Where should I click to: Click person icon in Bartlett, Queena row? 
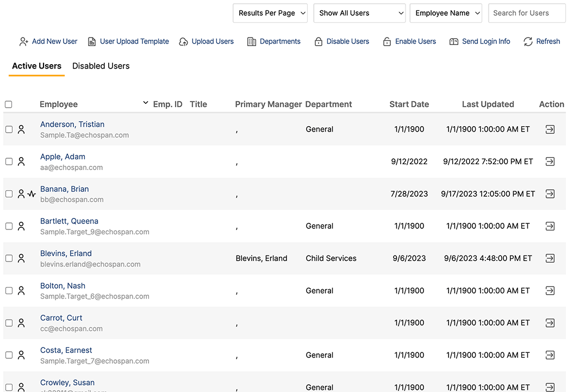click(x=21, y=226)
